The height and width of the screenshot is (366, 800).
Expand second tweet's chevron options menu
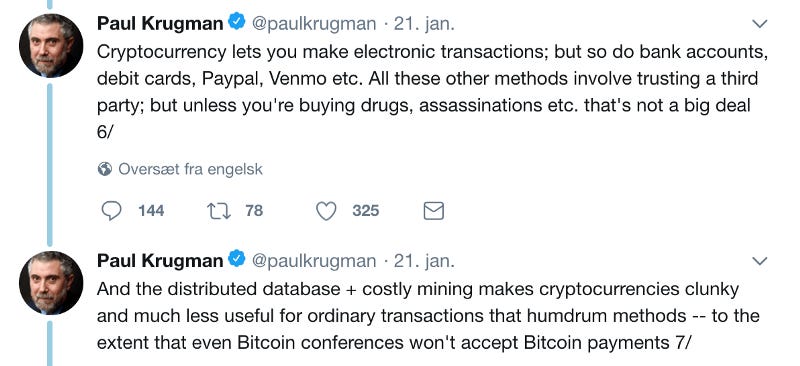760,261
